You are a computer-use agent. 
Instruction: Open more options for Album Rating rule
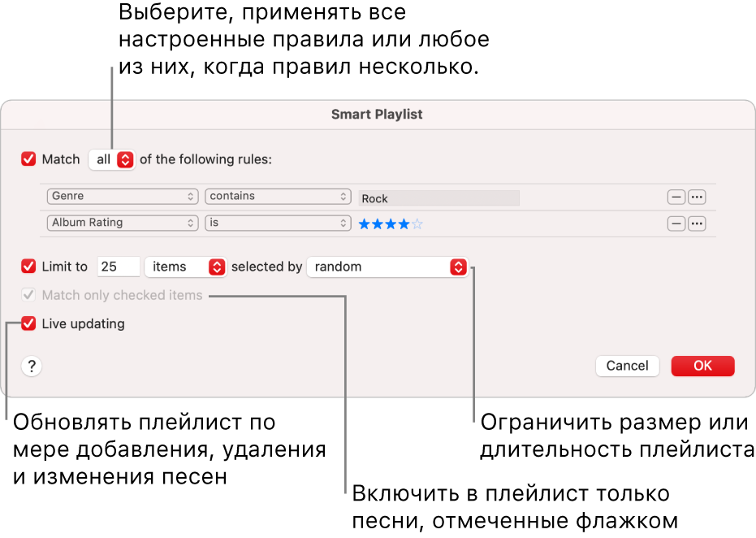click(697, 223)
